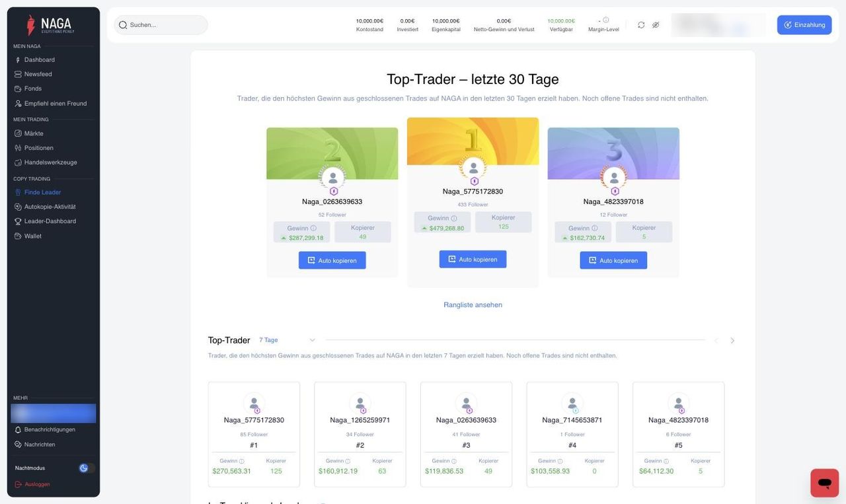Open the #1 Naga_5775172830 trader card
The image size is (846, 504).
coord(254,435)
